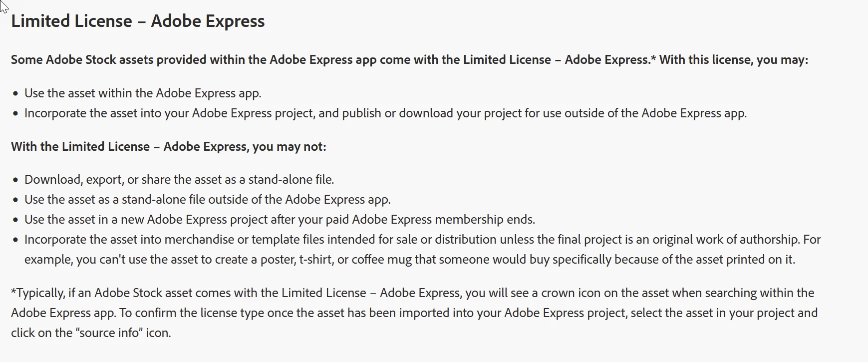Click the "Limited License – Adobe Express" heading
Screen dimensions: 868x362
pos(138,21)
